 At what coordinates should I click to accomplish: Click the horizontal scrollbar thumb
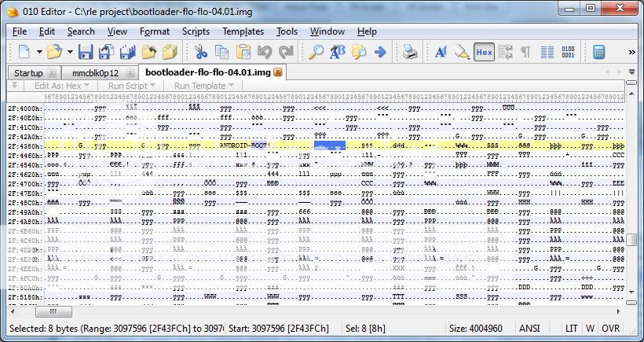[x=53, y=311]
